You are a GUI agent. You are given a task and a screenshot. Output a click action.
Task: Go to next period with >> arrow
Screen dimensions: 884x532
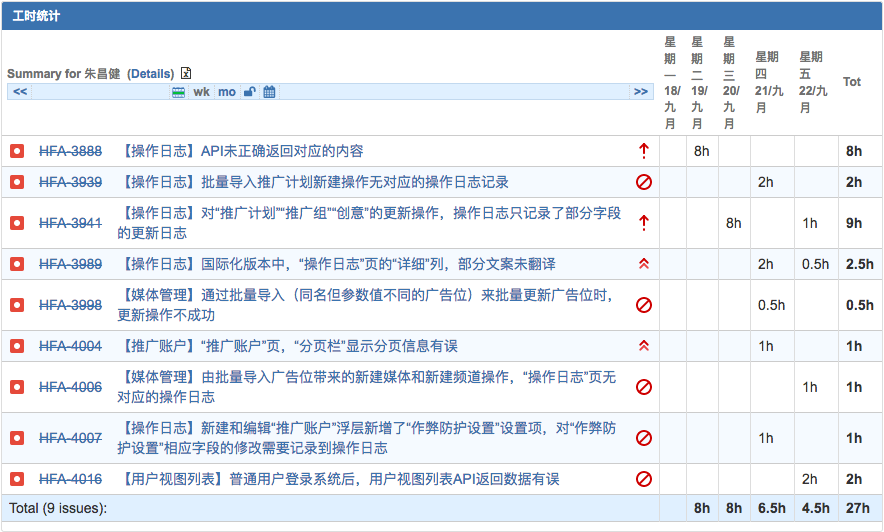coord(641,92)
